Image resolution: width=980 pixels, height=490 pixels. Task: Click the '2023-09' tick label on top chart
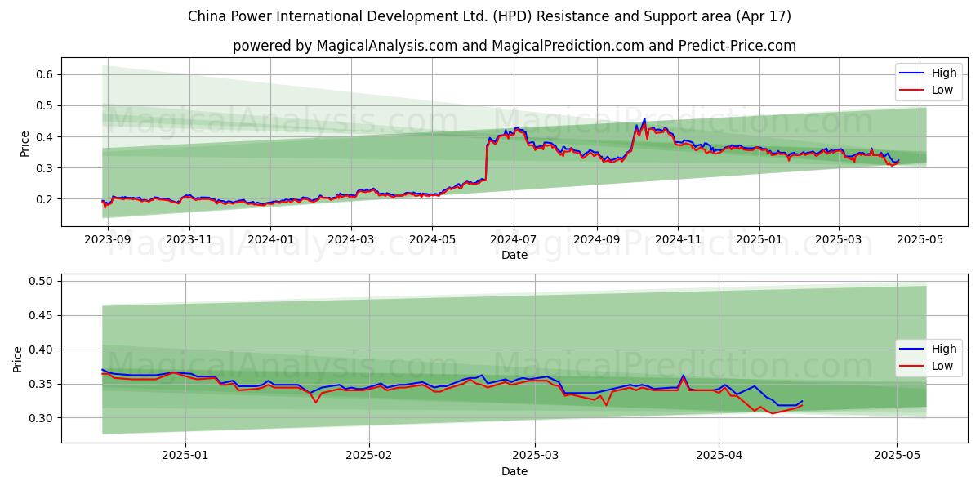pyautogui.click(x=107, y=240)
